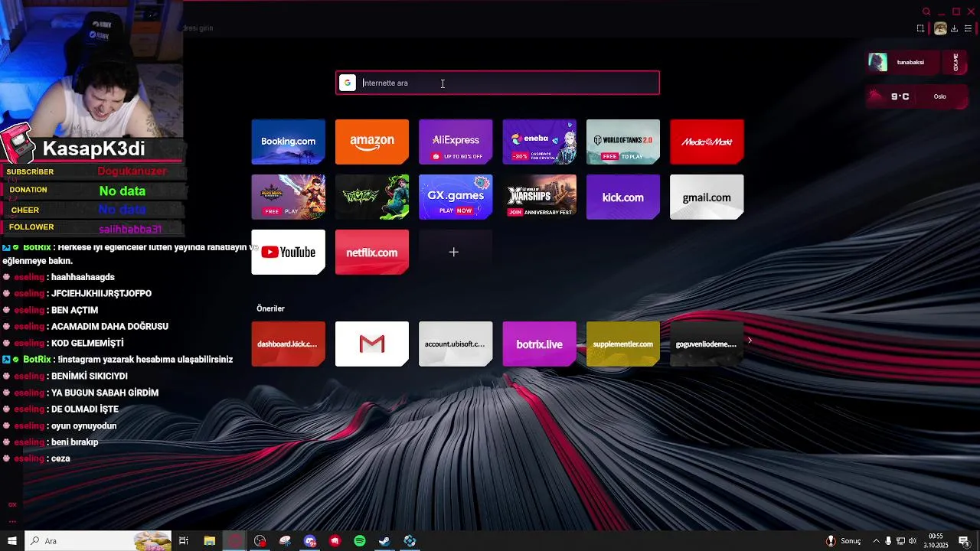This screenshot has width=980, height=551.
Task: Open the Amazon speed dial tile
Action: point(372,142)
